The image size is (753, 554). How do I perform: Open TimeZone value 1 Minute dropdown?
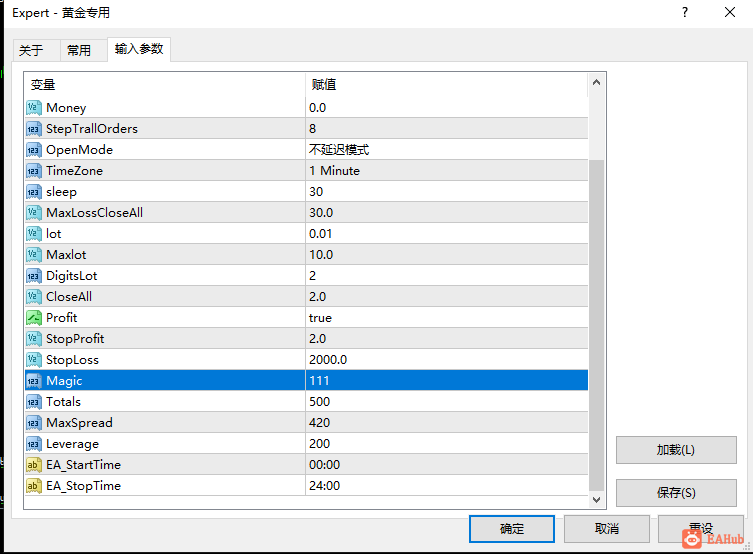pyautogui.click(x=447, y=171)
